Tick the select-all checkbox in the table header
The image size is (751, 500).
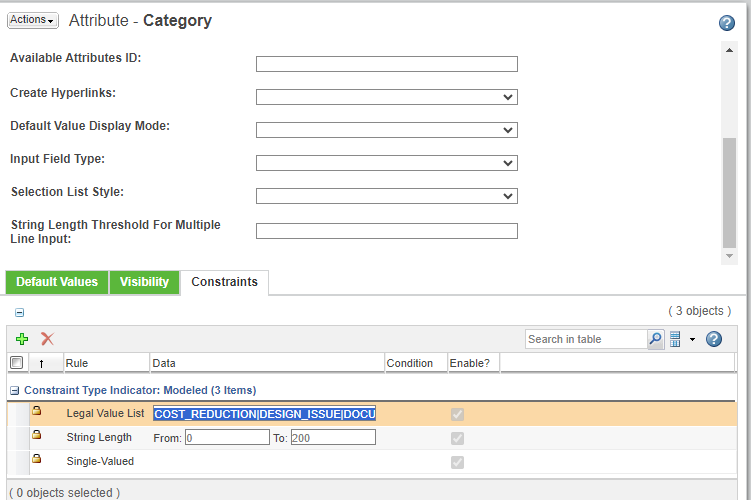(x=16, y=363)
